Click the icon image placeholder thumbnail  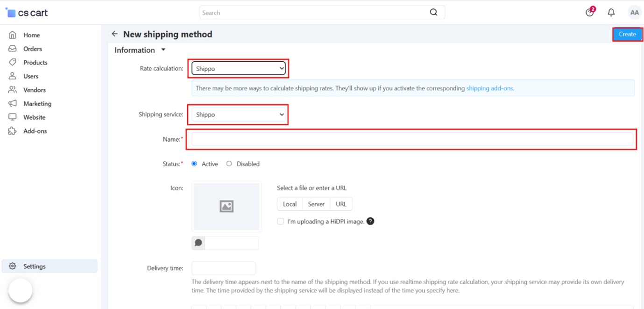(x=226, y=207)
